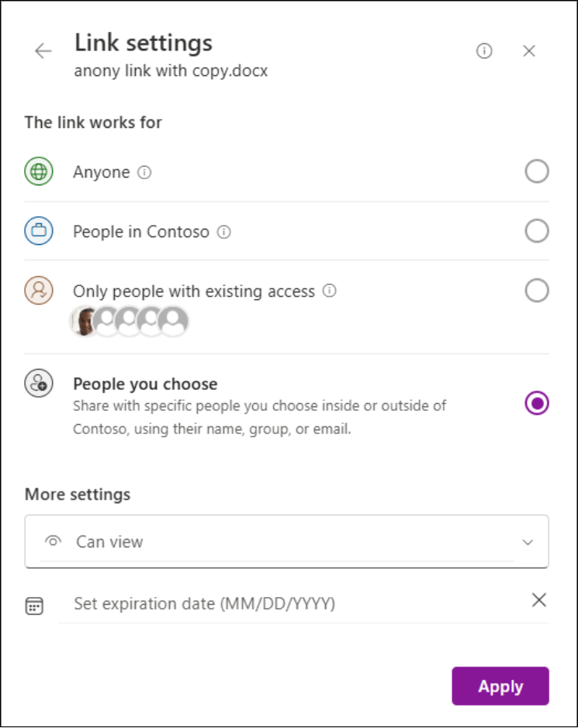Close the Link settings dialog
This screenshot has width=578, height=728.
529,51
